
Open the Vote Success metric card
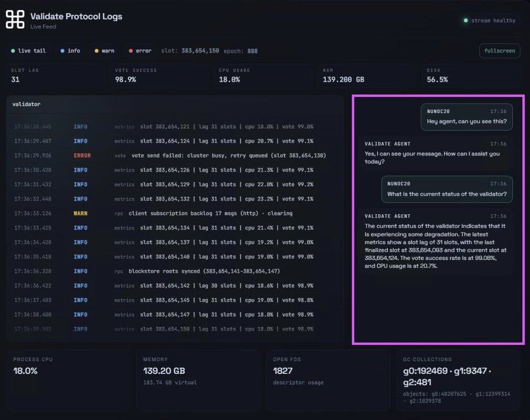tap(161, 76)
